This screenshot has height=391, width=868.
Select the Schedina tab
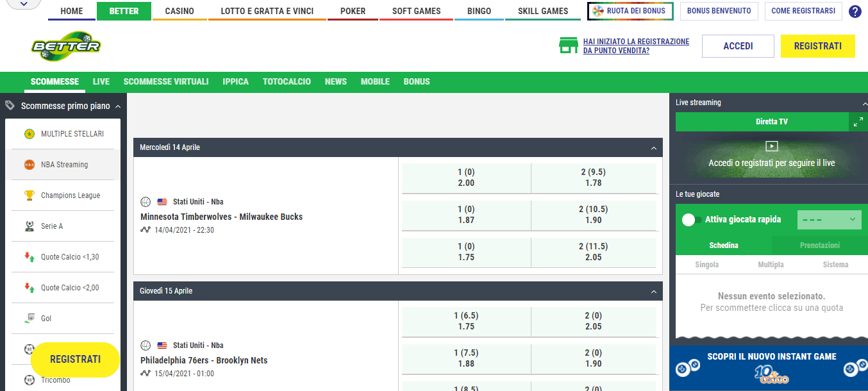click(724, 245)
